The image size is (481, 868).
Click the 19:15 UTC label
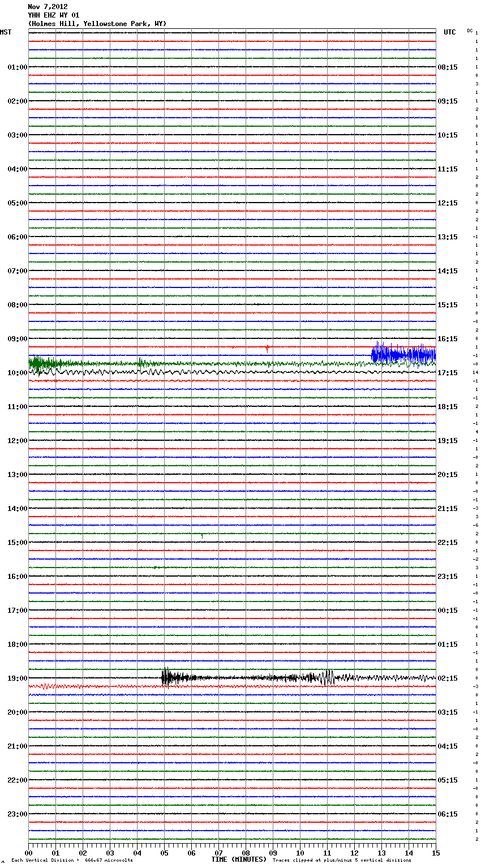448,441
